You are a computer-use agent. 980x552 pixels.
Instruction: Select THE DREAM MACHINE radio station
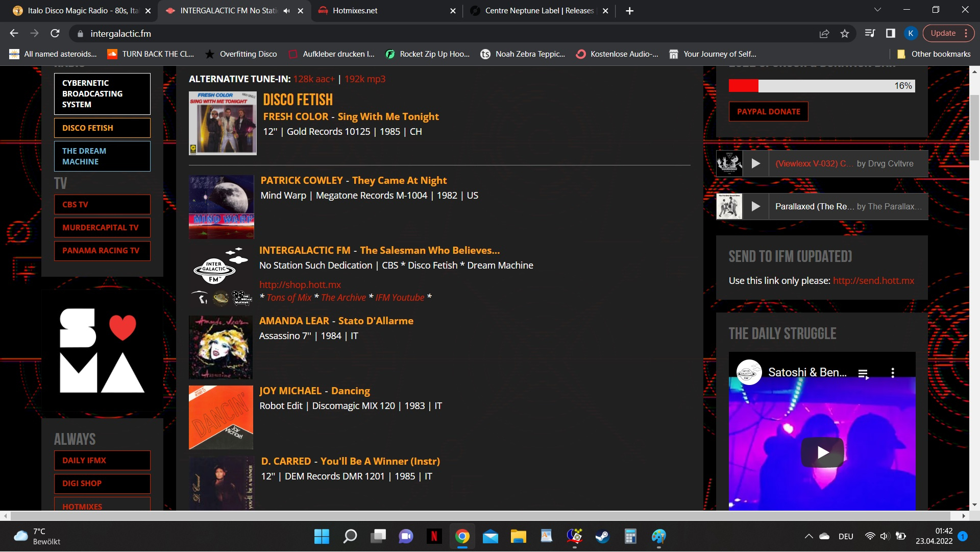click(102, 156)
